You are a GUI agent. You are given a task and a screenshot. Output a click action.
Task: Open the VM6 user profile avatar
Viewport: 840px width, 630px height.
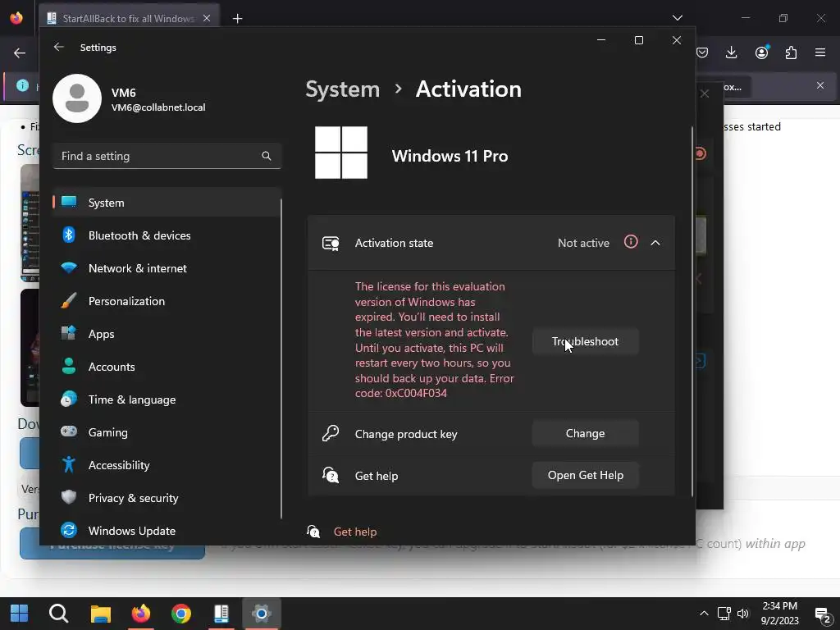pyautogui.click(x=77, y=98)
